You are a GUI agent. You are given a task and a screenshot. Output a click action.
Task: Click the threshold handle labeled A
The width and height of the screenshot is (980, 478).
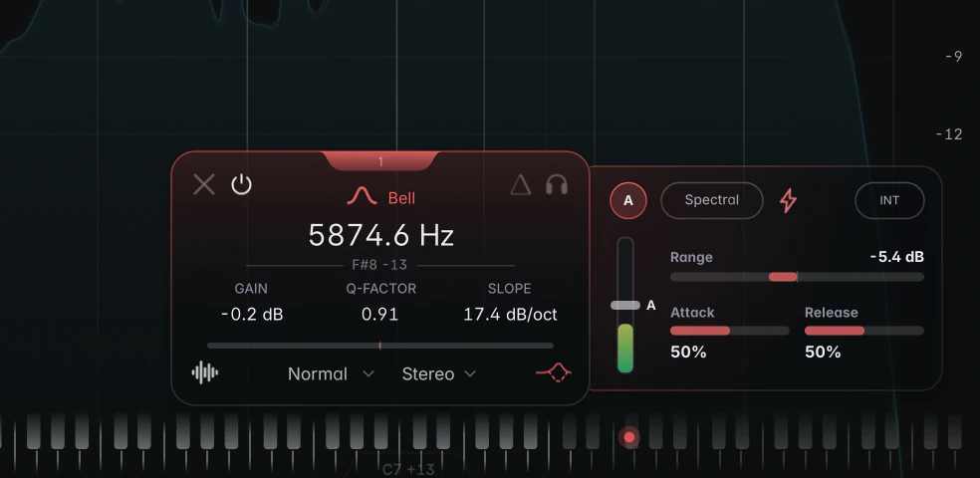[x=625, y=305]
